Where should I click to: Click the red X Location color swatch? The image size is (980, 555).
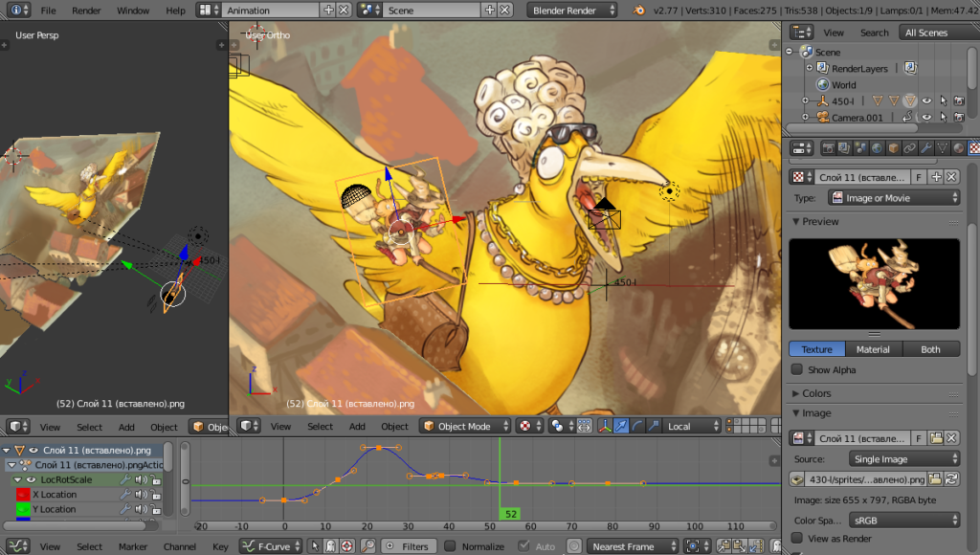click(x=23, y=495)
